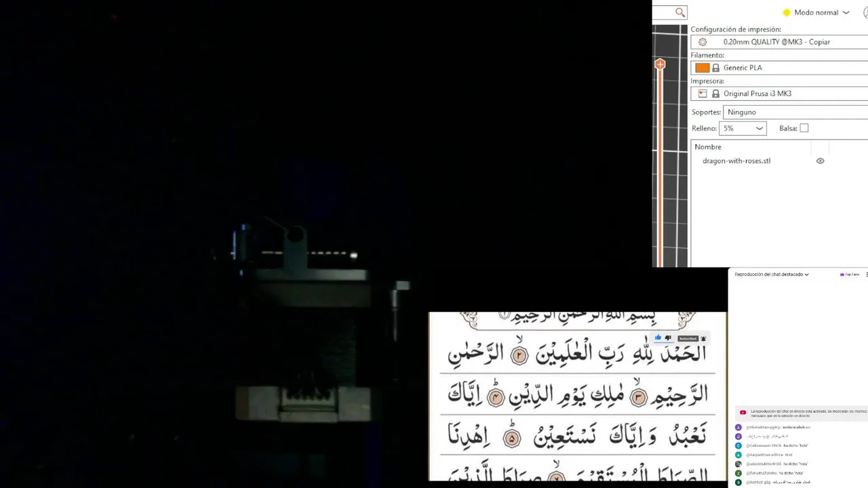
Task: Click the thumbs-up like icon
Action: tap(658, 338)
